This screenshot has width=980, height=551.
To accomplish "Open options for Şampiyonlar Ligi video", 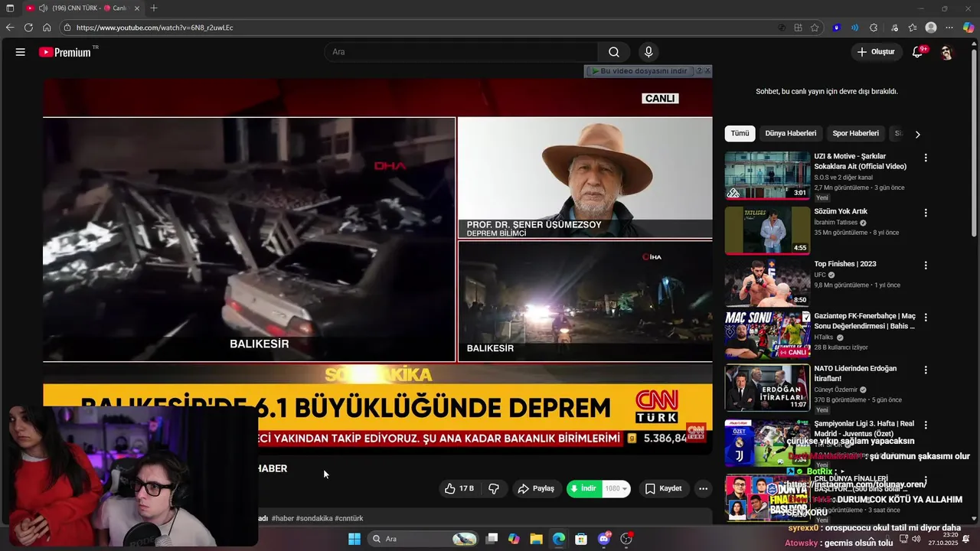I will [926, 425].
